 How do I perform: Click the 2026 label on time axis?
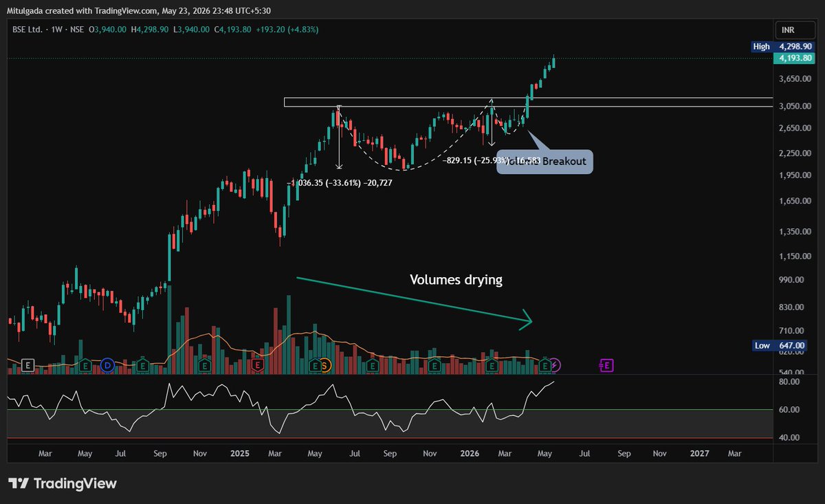pyautogui.click(x=470, y=454)
